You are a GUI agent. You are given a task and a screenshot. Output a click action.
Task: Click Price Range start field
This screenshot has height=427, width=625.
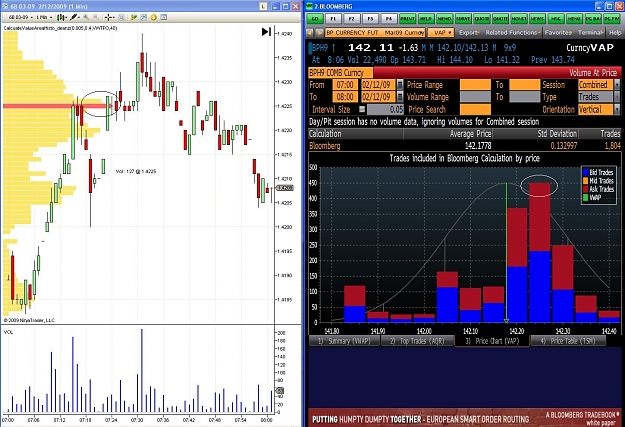(x=475, y=85)
